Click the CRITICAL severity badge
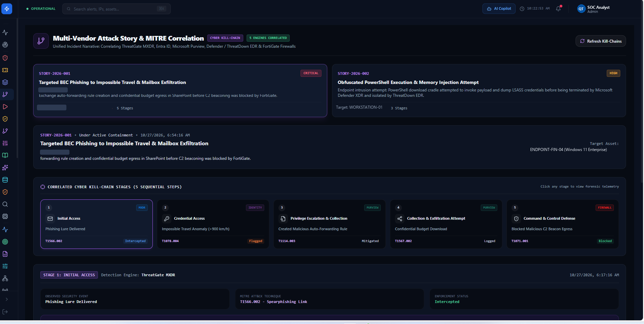The image size is (644, 324). pos(311,73)
